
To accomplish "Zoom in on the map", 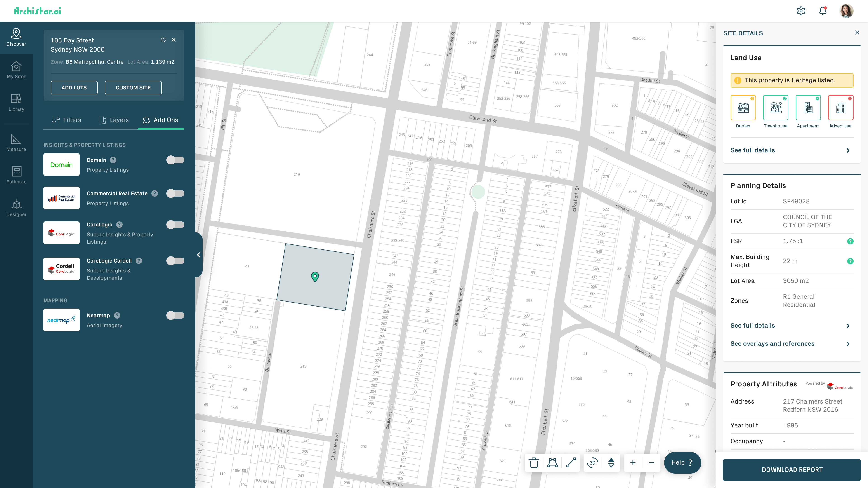I will [x=633, y=463].
